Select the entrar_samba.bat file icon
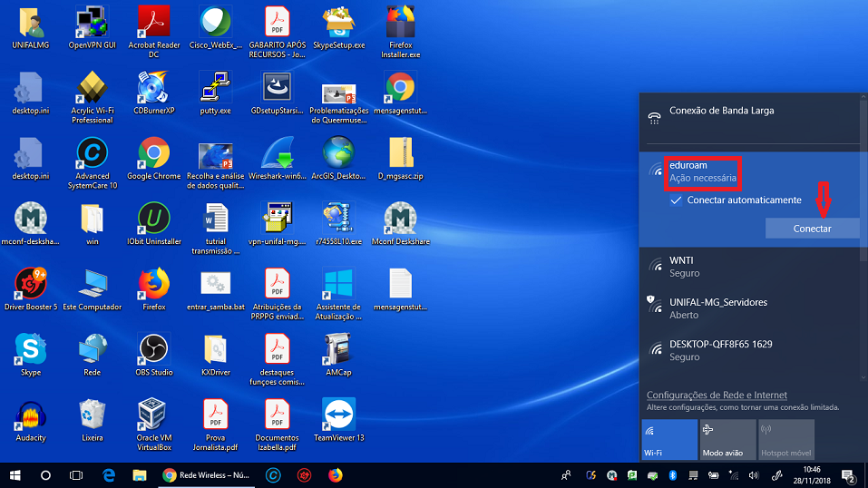Screen dimensions: 868x488 coord(215,289)
